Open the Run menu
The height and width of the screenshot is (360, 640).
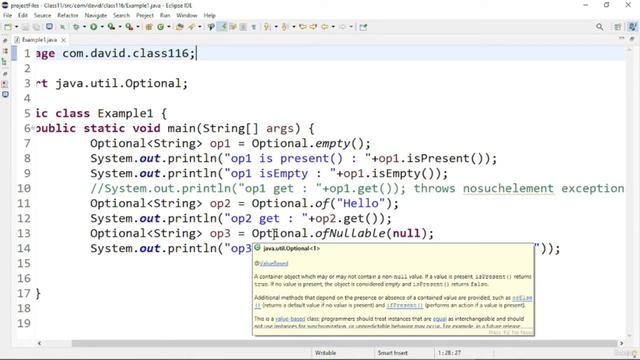[165, 16]
